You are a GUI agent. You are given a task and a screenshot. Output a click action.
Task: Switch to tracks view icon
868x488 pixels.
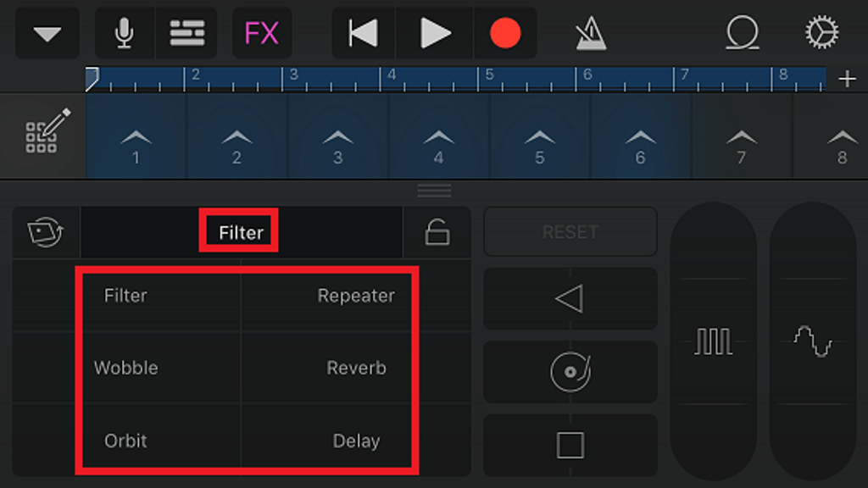click(186, 33)
